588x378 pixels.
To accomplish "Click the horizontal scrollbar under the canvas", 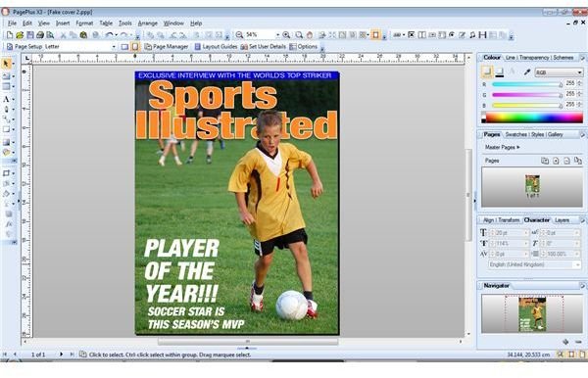I will point(248,342).
